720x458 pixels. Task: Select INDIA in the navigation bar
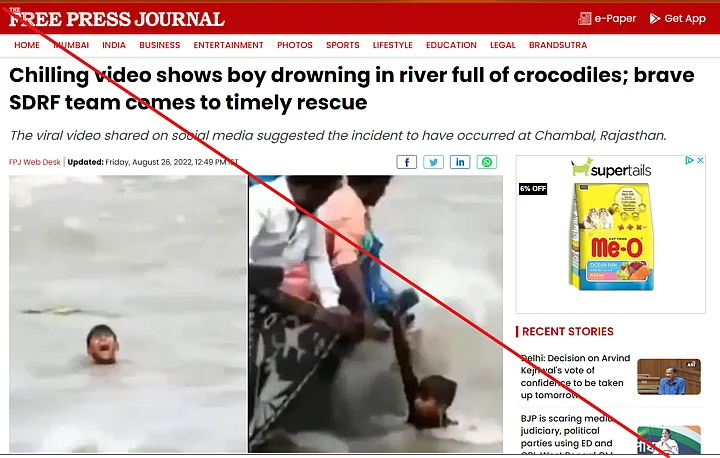tap(114, 45)
